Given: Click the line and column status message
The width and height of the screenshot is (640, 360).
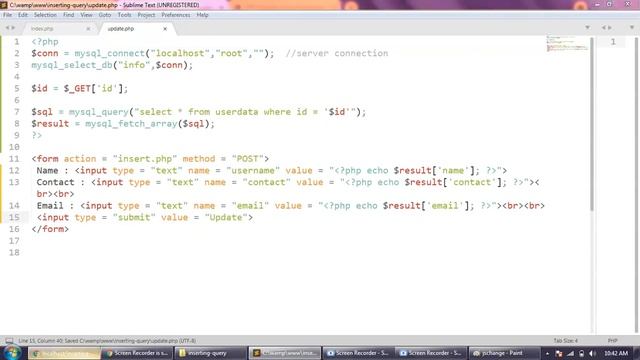Looking at the screenshot, I should 107,340.
